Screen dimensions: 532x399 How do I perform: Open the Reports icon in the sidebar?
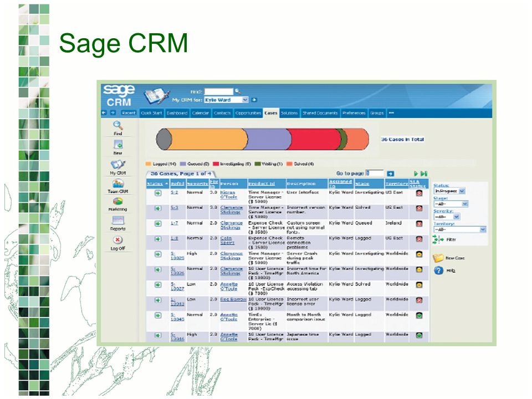coord(117,221)
